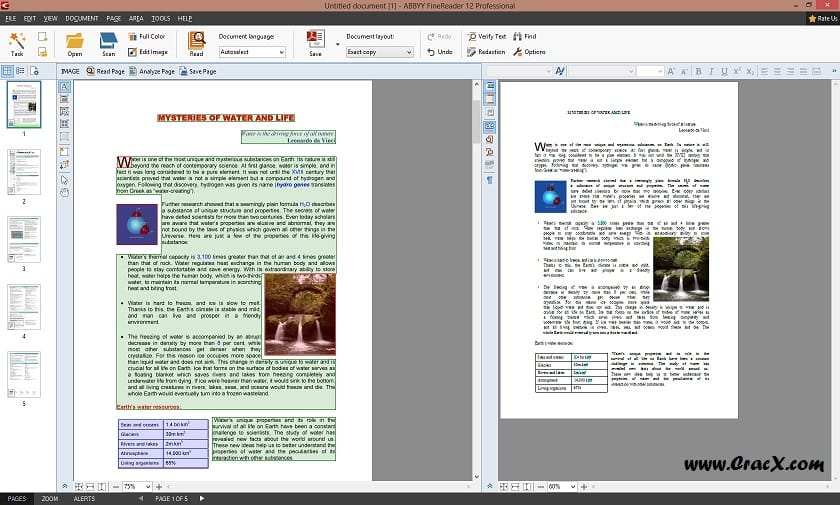This screenshot has width=840, height=505.
Task: Switch to the Alerts tab in status bar
Action: (84, 498)
